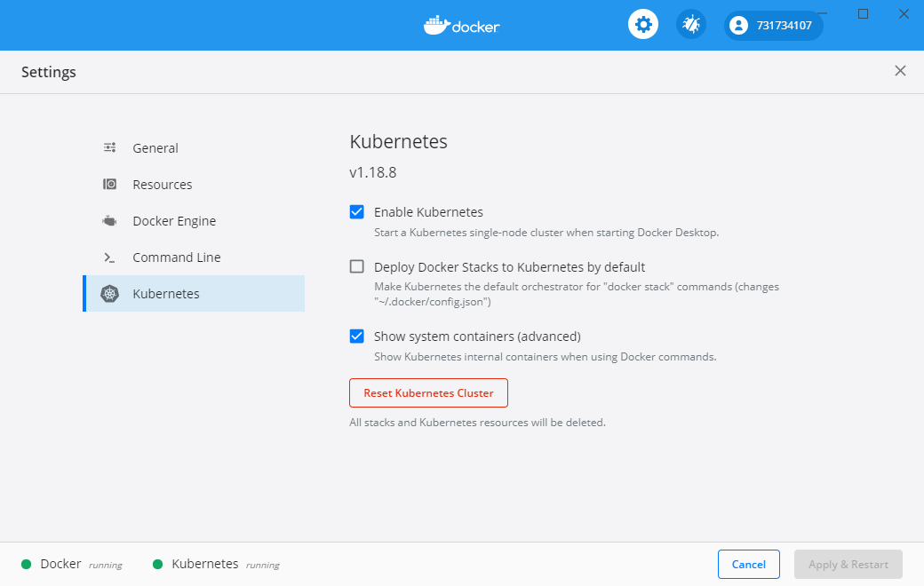Click Apply & Restart button
This screenshot has height=586, width=924.
[848, 564]
